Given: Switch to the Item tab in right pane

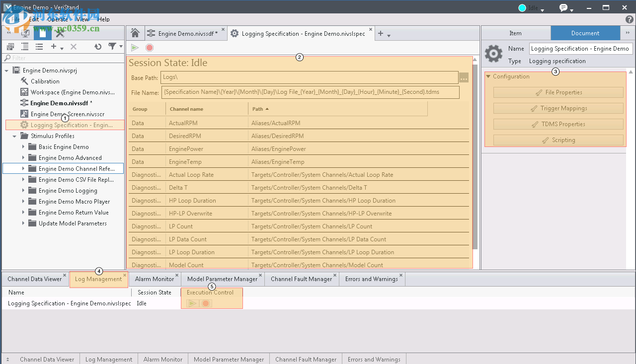Looking at the screenshot, I should point(515,33).
